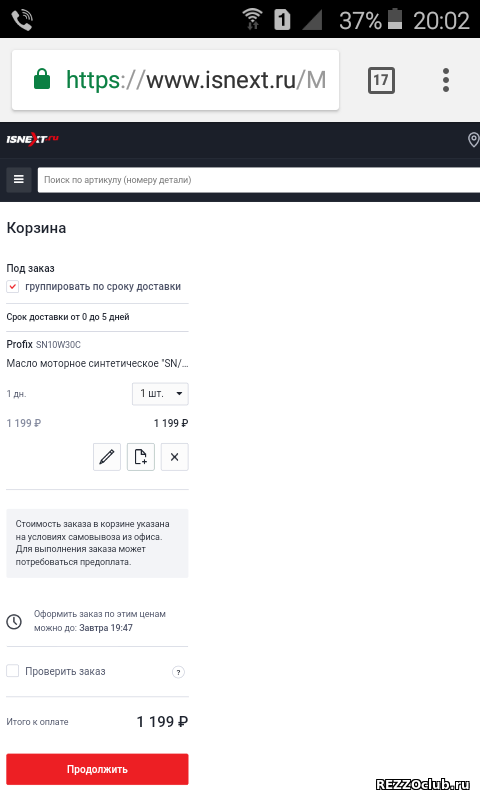Edit cart item with pencil icon
Viewport: 480px width, 800px height.
(107, 457)
